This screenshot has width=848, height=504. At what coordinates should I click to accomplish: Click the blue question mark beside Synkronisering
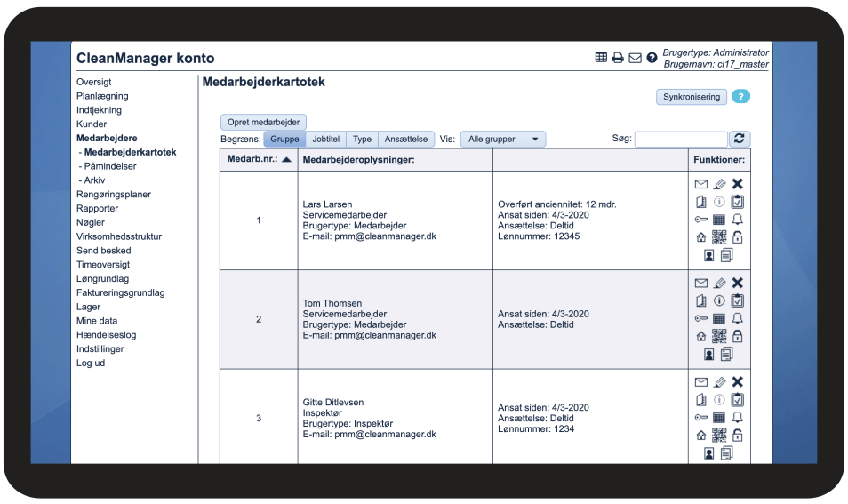pos(740,97)
